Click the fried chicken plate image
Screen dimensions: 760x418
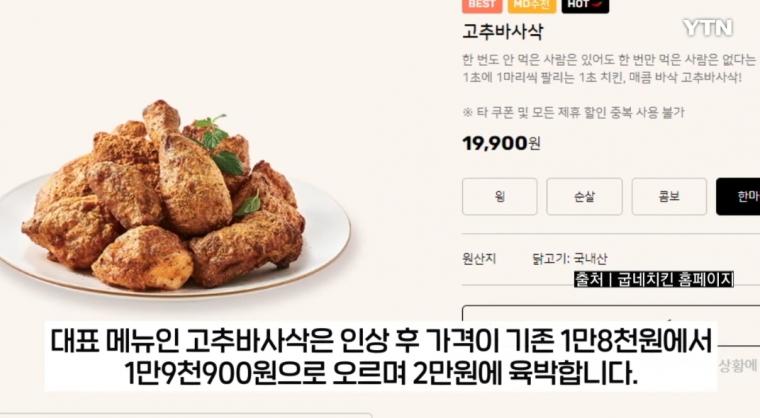tap(174, 204)
